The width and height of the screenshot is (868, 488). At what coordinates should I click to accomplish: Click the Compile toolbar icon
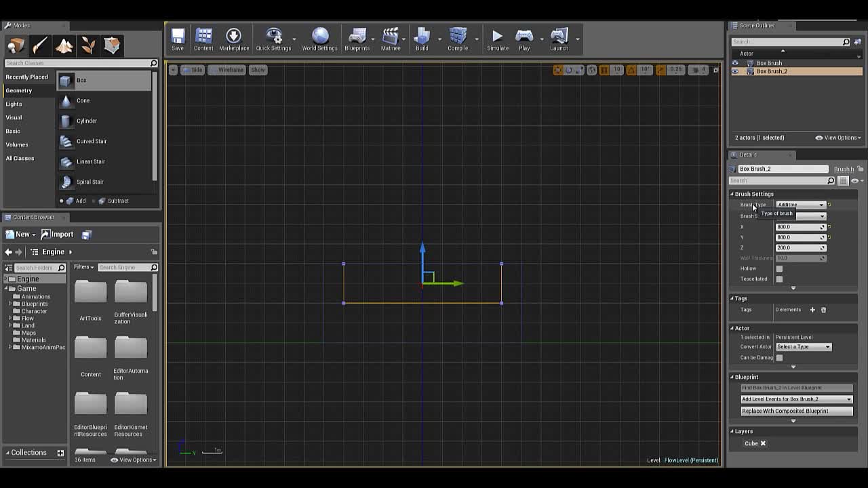[458, 39]
